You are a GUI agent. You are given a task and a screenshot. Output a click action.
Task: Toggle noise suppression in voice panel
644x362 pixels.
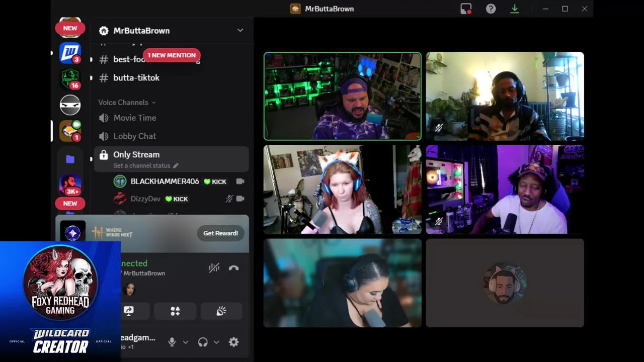(214, 268)
